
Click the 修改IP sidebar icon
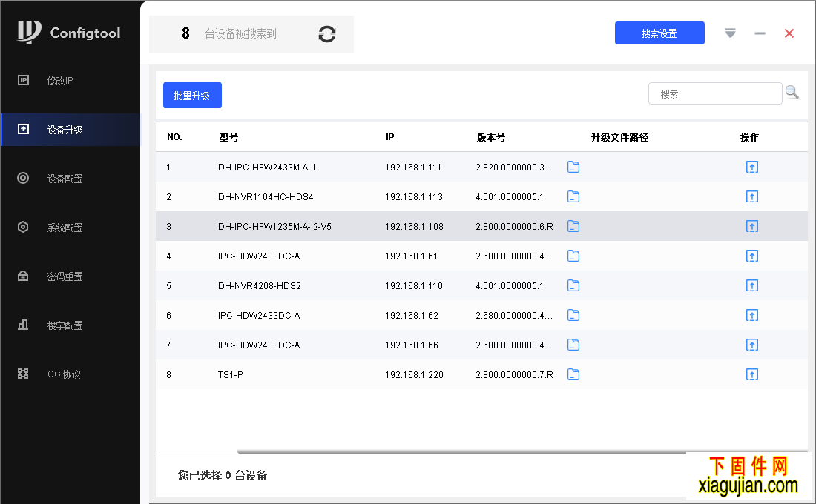point(23,80)
